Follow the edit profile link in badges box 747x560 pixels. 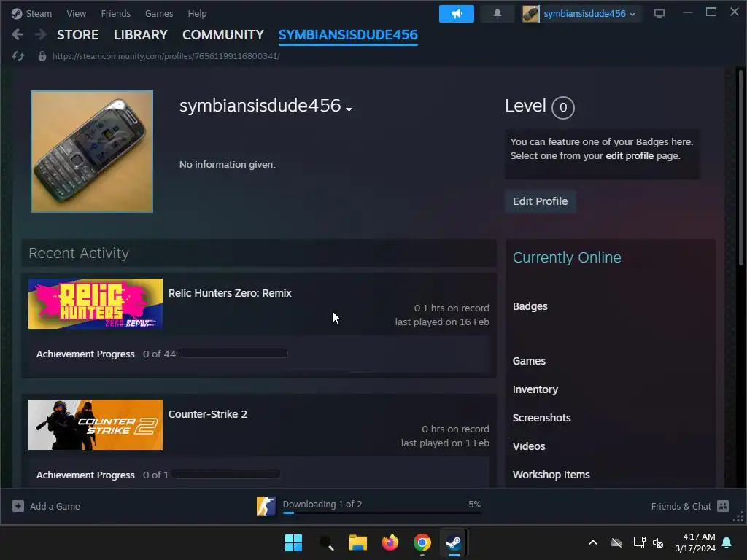[630, 156]
